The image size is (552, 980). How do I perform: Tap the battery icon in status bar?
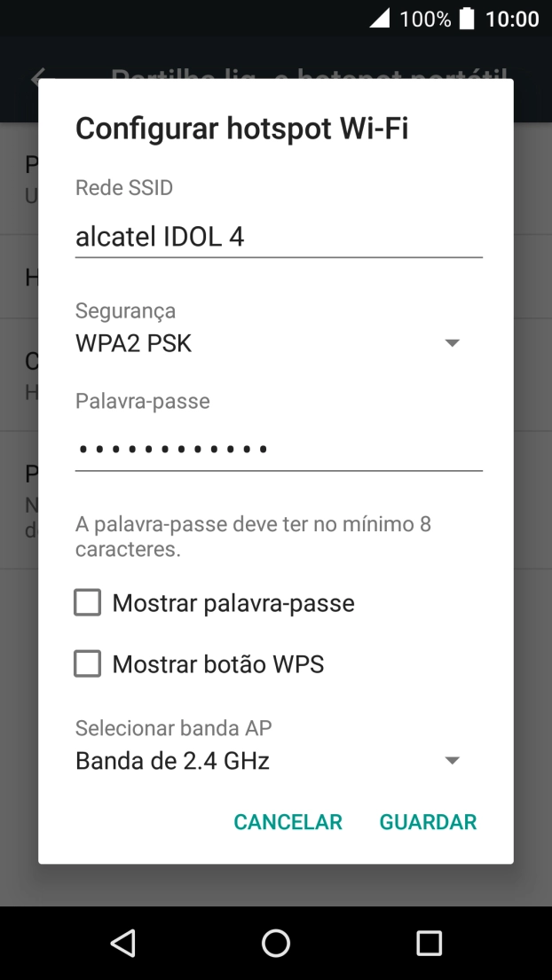click(467, 19)
